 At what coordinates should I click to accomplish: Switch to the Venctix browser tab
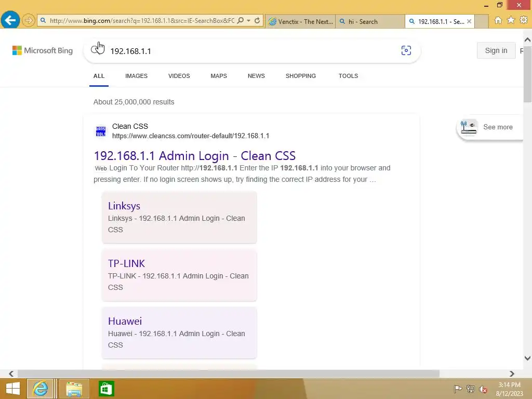300,21
